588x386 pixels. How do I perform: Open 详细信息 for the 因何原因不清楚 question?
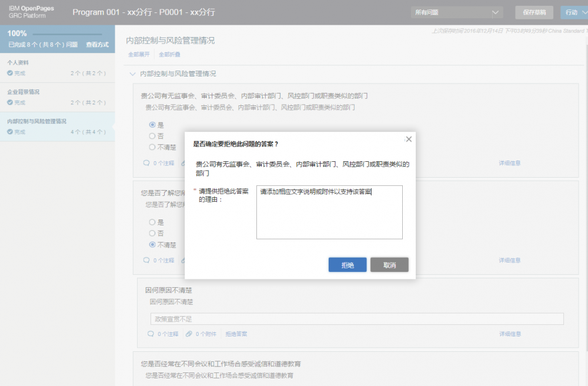click(509, 333)
